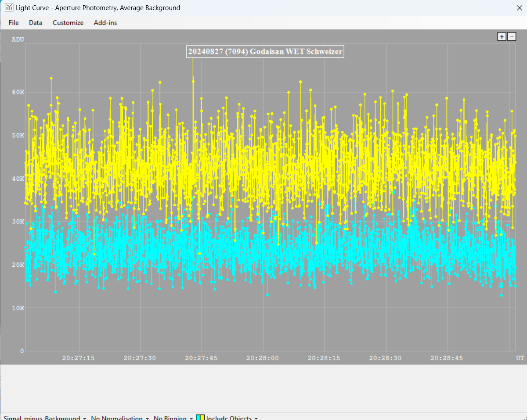
Task: Expand the No Normalisation dropdown
Action: click(120, 418)
